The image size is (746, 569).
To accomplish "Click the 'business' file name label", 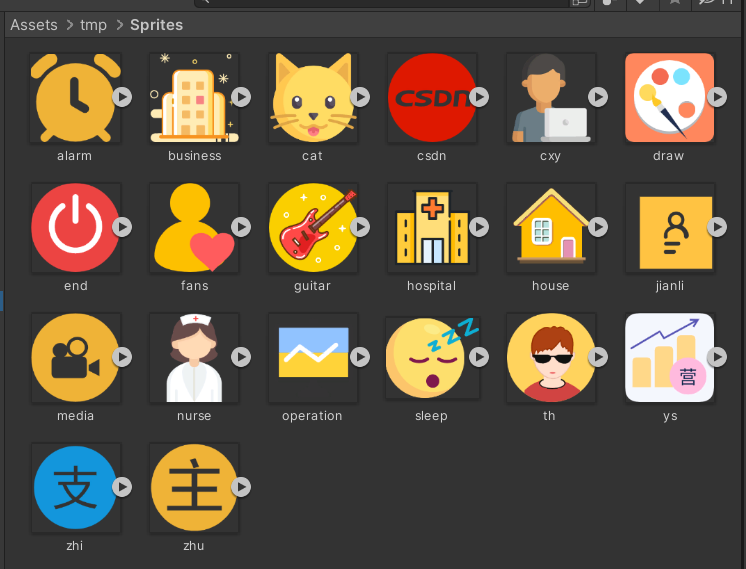I will [x=195, y=156].
